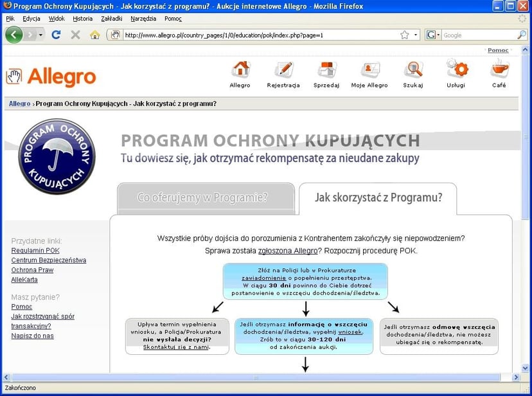Open the Widok menu
The height and width of the screenshot is (396, 532).
[57, 19]
